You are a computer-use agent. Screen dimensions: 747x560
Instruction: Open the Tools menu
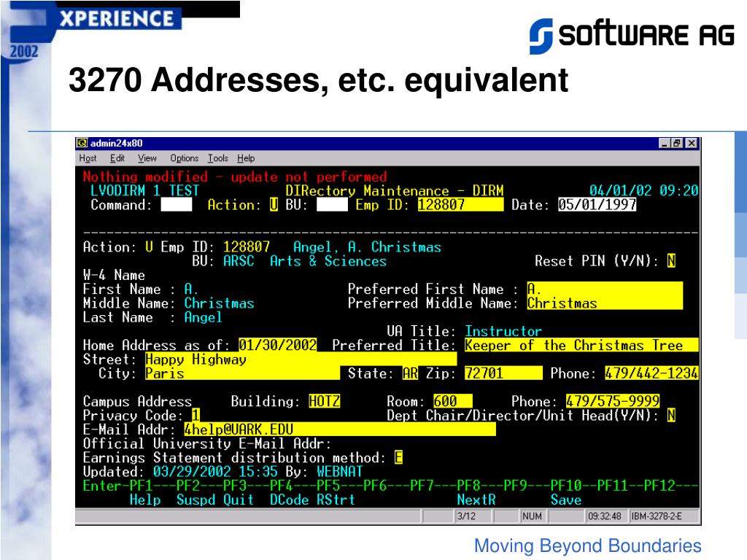pyautogui.click(x=217, y=158)
